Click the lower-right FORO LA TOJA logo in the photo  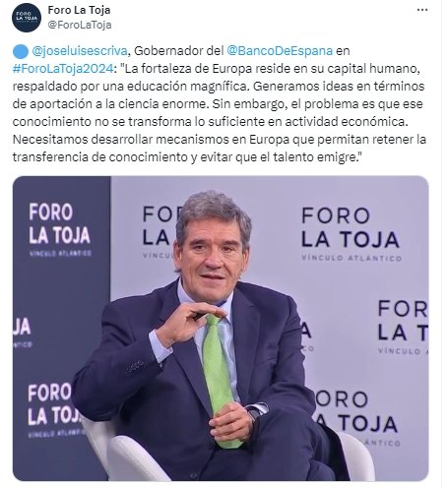point(356,417)
